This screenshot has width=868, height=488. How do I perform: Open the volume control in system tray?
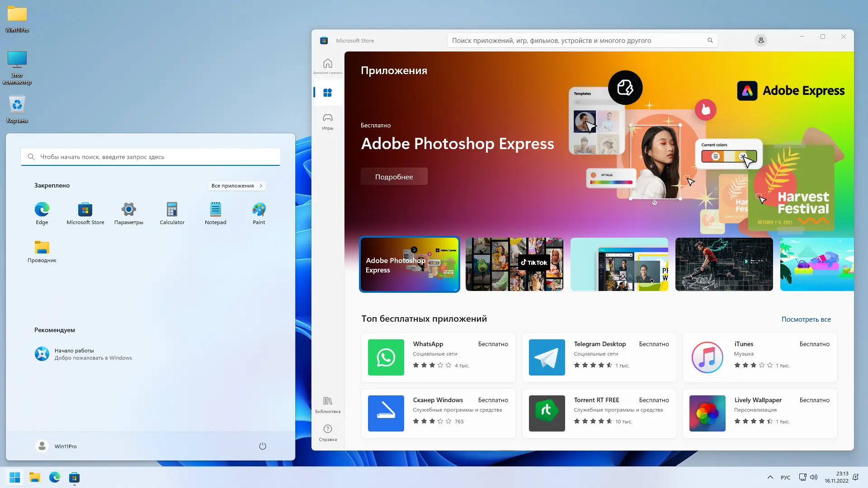pyautogui.click(x=814, y=477)
